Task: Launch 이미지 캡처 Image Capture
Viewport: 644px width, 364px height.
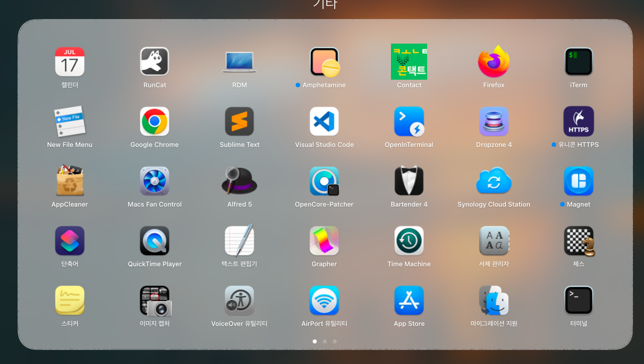Action: click(155, 300)
